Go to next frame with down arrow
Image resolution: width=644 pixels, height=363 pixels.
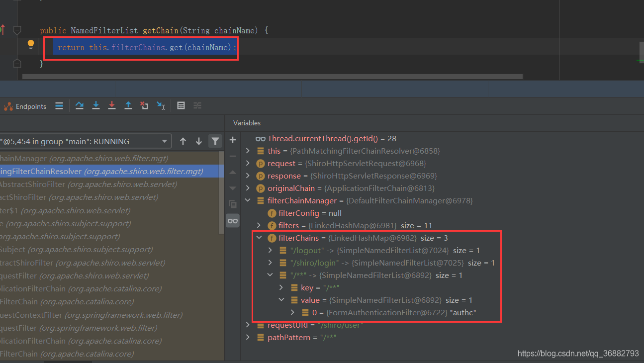click(x=199, y=141)
